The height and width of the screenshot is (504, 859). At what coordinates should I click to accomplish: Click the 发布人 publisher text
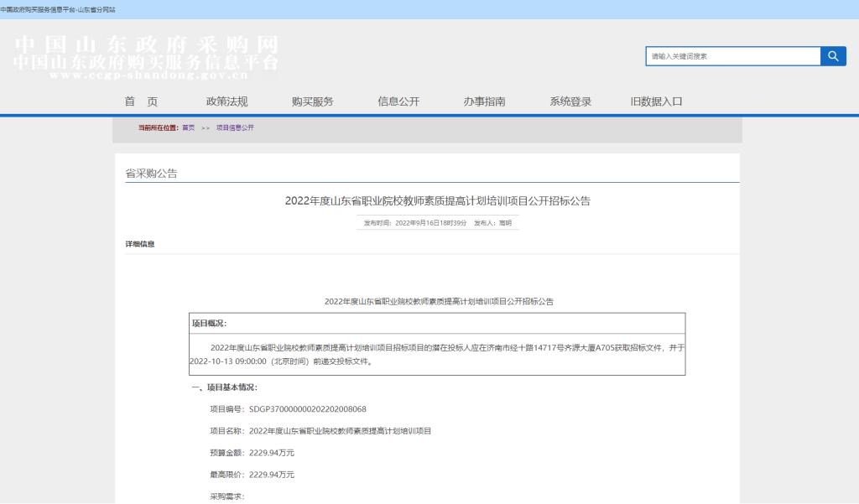[492, 223]
